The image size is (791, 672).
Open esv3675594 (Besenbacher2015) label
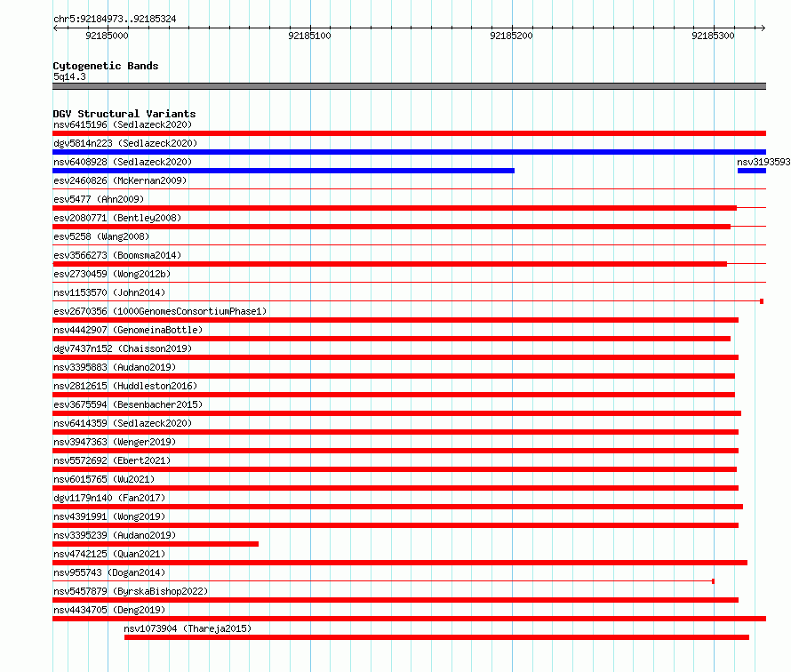(128, 404)
